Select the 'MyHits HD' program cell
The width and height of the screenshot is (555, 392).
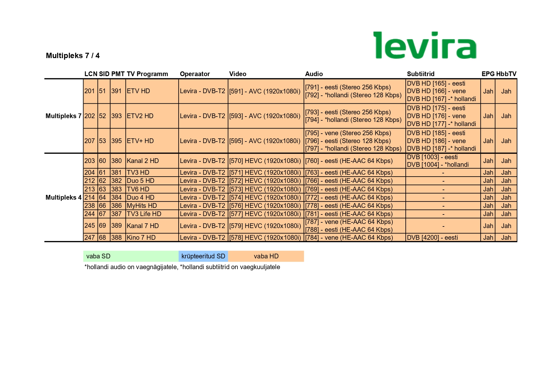pos(152,206)
